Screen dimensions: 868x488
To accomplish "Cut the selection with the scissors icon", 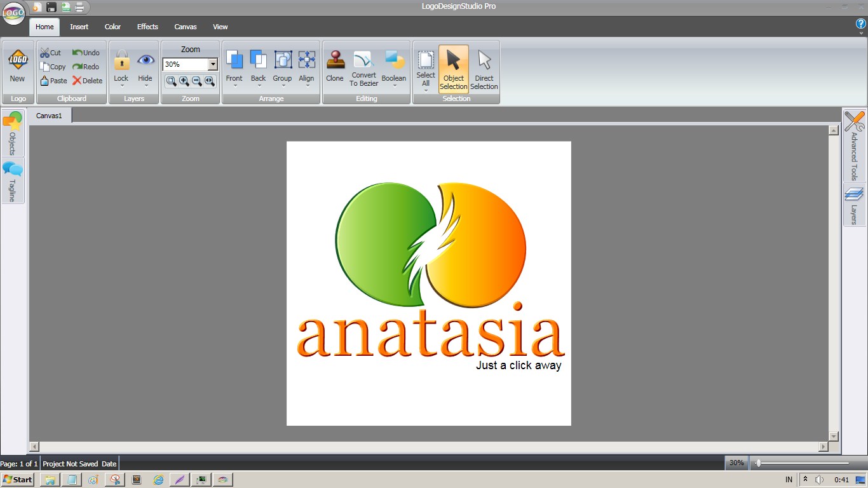I will click(x=51, y=53).
